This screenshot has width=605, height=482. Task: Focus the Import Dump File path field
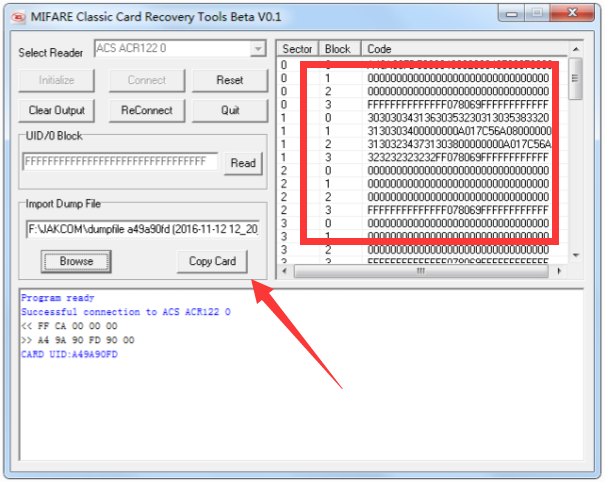tap(143, 229)
